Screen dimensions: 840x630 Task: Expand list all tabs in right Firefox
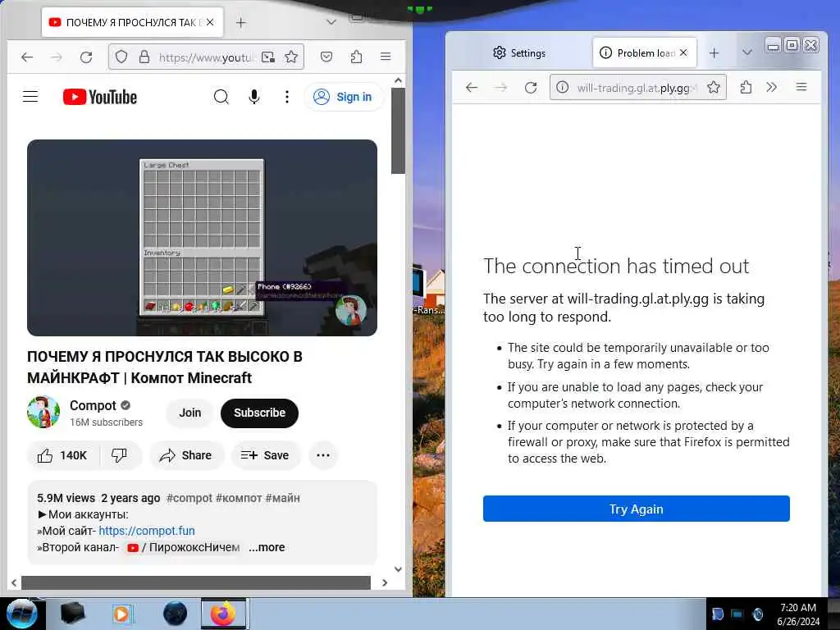coord(747,53)
